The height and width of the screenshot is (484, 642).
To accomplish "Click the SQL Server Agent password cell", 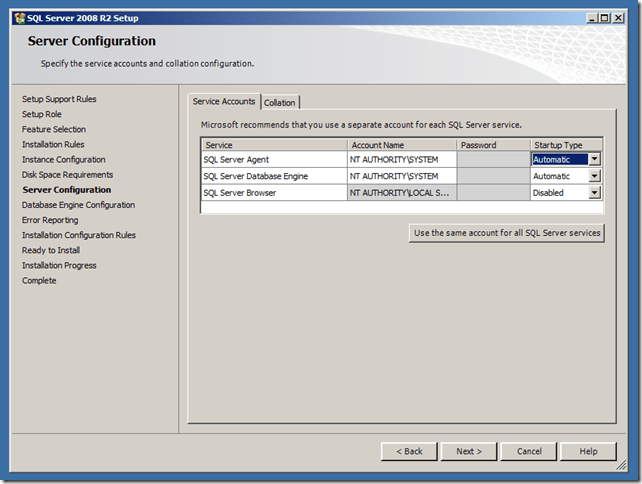I will pos(493,159).
